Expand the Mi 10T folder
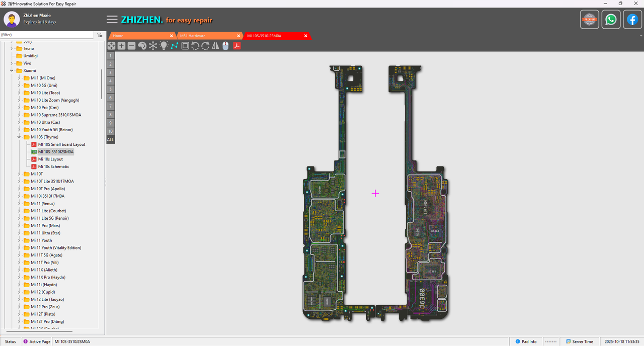The height and width of the screenshot is (346, 644). point(19,174)
